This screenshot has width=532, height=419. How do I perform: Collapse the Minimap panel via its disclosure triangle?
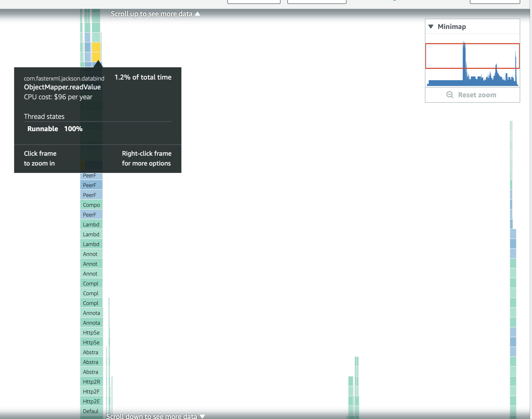pyautogui.click(x=431, y=27)
